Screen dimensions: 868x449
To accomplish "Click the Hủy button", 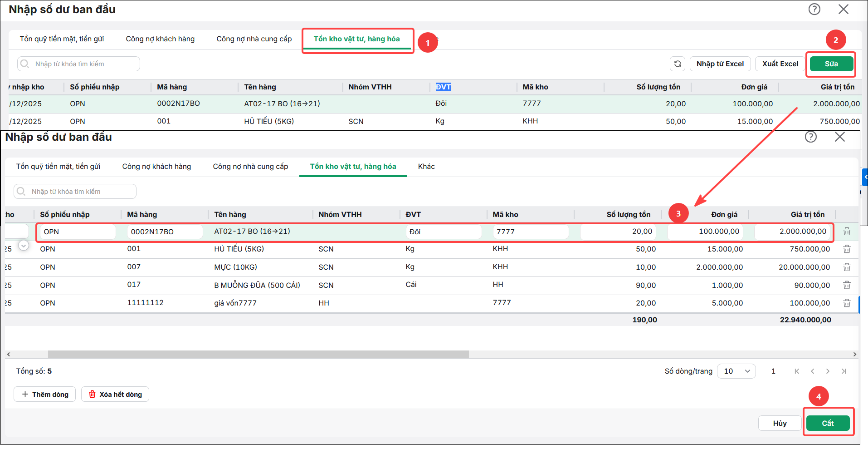I will tap(780, 423).
